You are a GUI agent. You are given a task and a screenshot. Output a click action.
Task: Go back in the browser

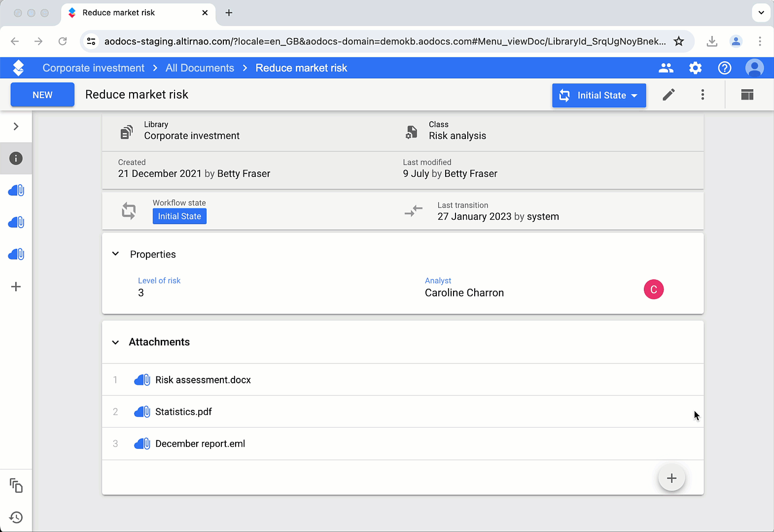coord(15,41)
